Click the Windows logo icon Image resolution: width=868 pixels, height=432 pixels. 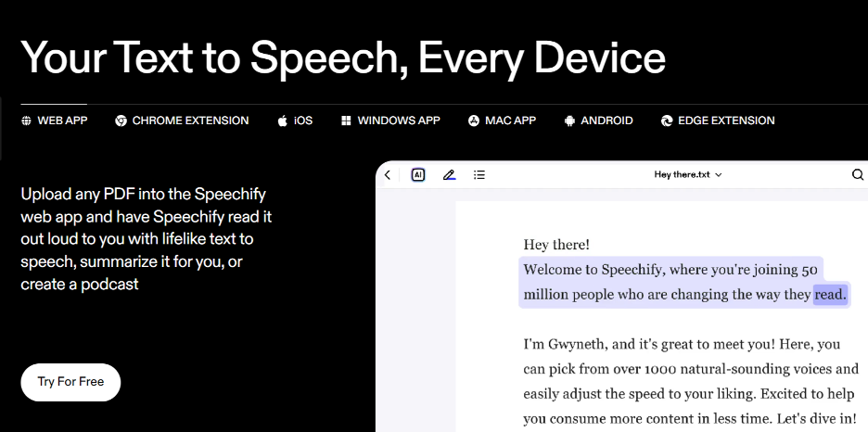346,121
